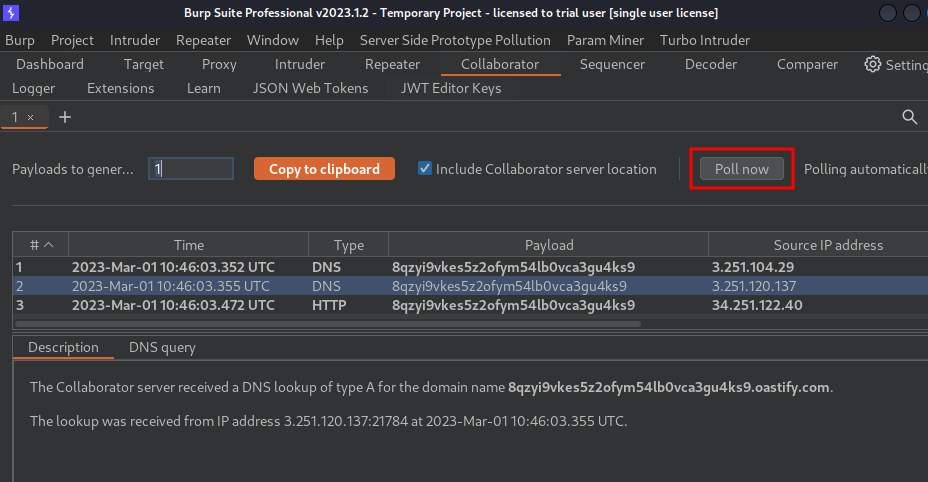Switch to the Sequencer tab
928x482 pixels.
coord(612,64)
